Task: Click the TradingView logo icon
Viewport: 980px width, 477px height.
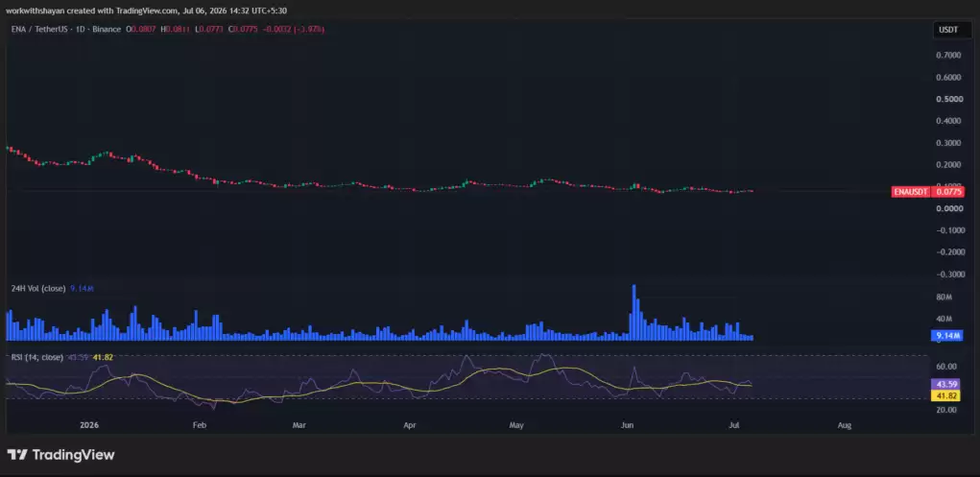Action: (x=16, y=455)
